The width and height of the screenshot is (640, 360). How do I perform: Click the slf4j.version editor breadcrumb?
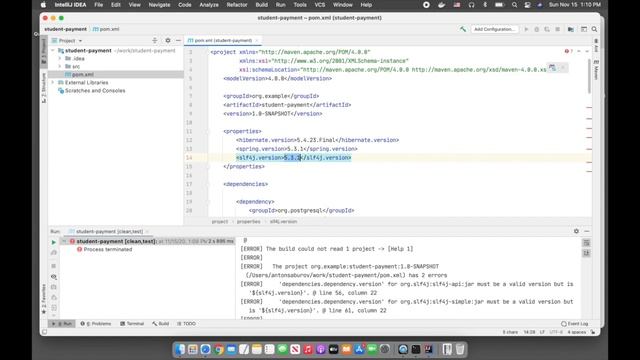(283, 222)
